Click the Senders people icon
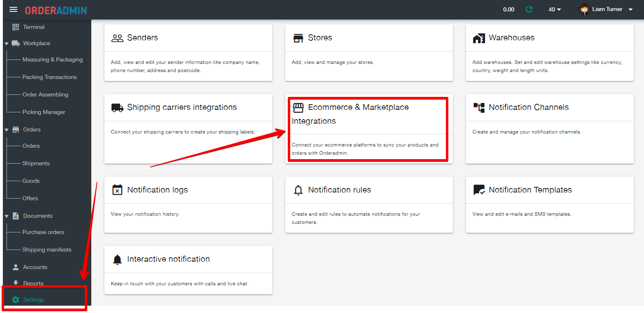The image size is (644, 313). (x=117, y=38)
